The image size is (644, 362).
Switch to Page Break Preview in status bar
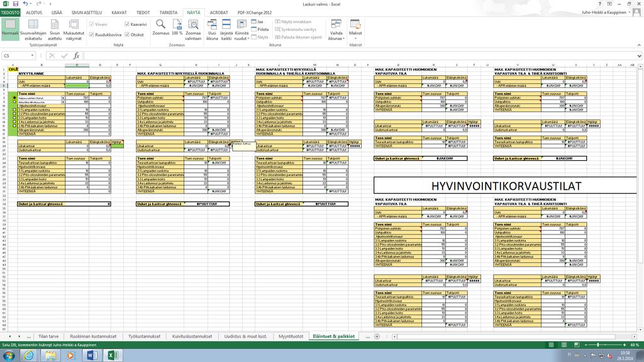tap(577, 345)
